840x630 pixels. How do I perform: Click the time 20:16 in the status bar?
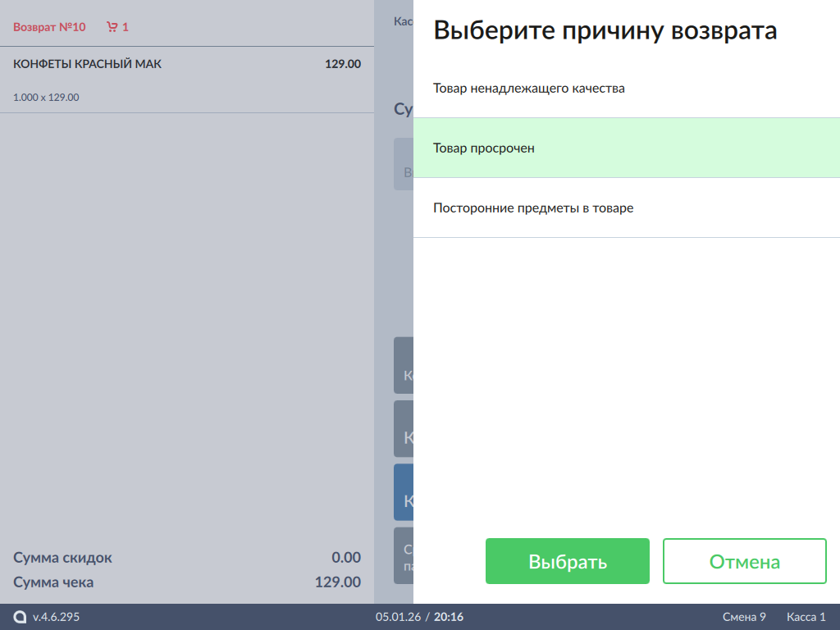pyautogui.click(x=449, y=617)
